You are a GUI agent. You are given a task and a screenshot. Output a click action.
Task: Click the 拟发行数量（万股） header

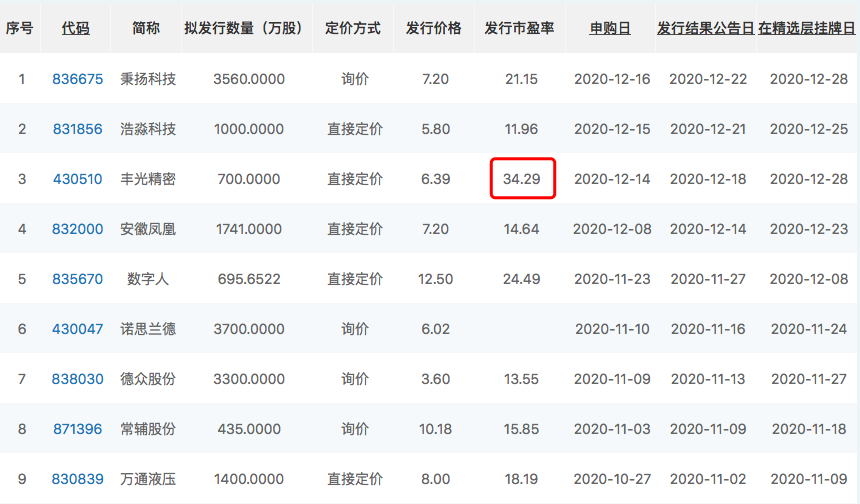[245, 28]
